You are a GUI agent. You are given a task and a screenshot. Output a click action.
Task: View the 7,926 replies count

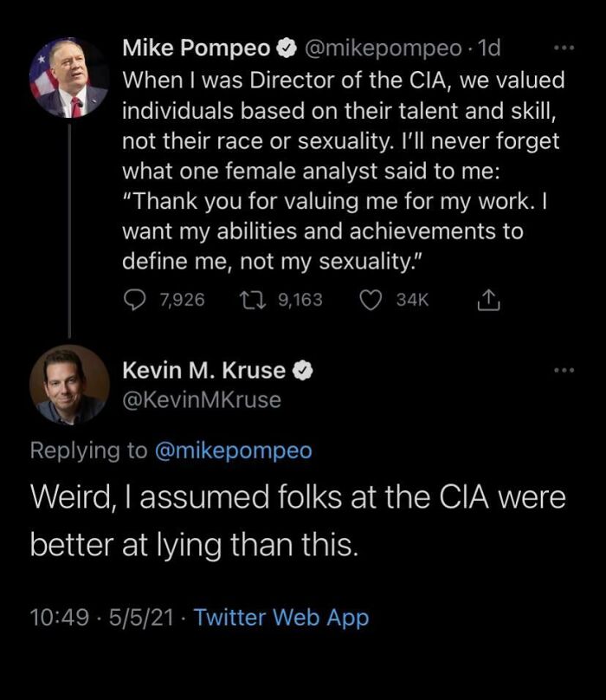184,299
